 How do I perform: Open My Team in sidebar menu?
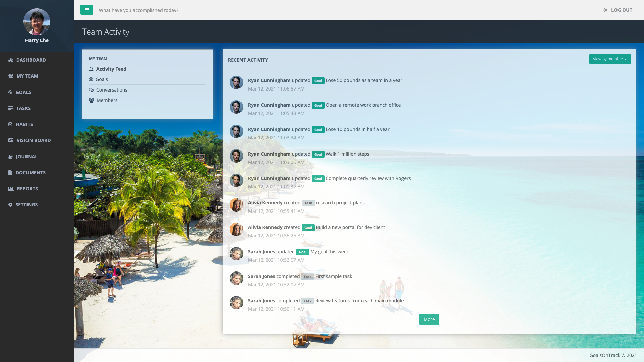27,76
